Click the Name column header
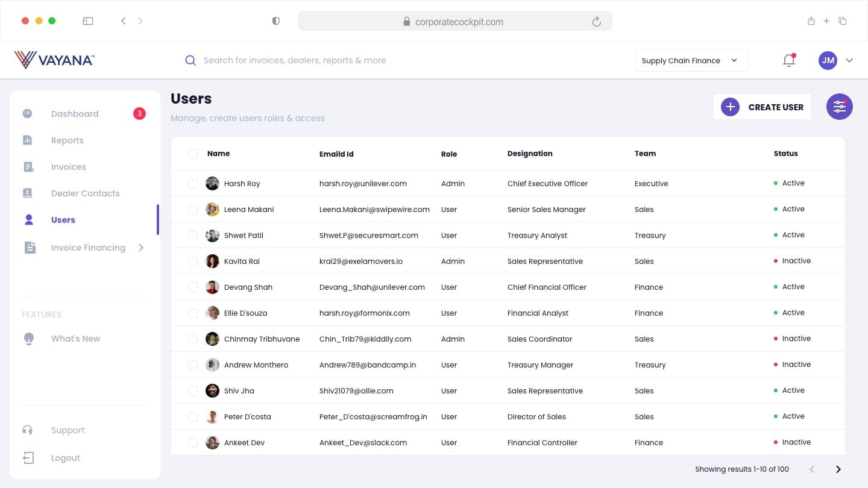Screen dimensions: 868x488 (x=218, y=154)
